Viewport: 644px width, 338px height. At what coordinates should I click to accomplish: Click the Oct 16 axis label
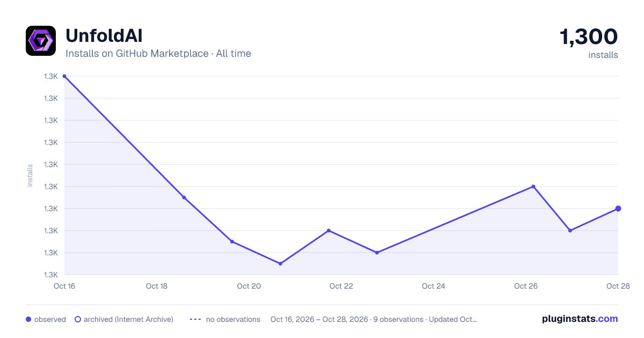[x=64, y=286]
